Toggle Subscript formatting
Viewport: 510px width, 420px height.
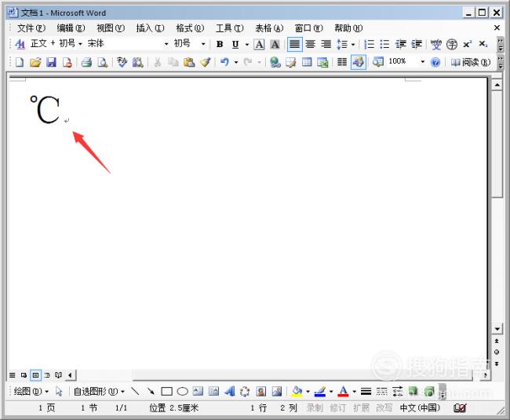coord(483,44)
